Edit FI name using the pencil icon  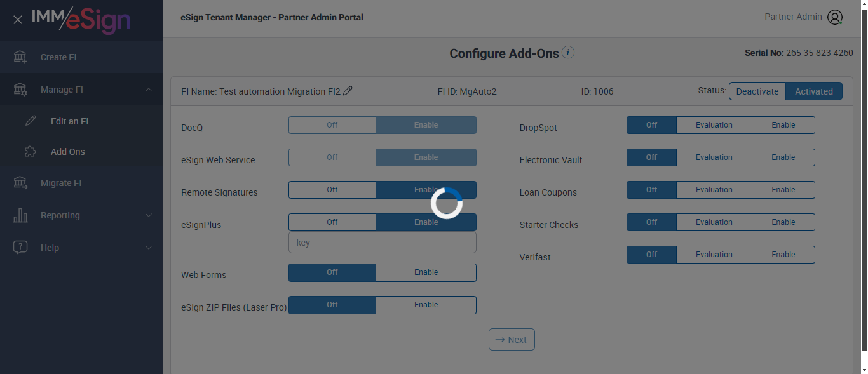coord(348,91)
